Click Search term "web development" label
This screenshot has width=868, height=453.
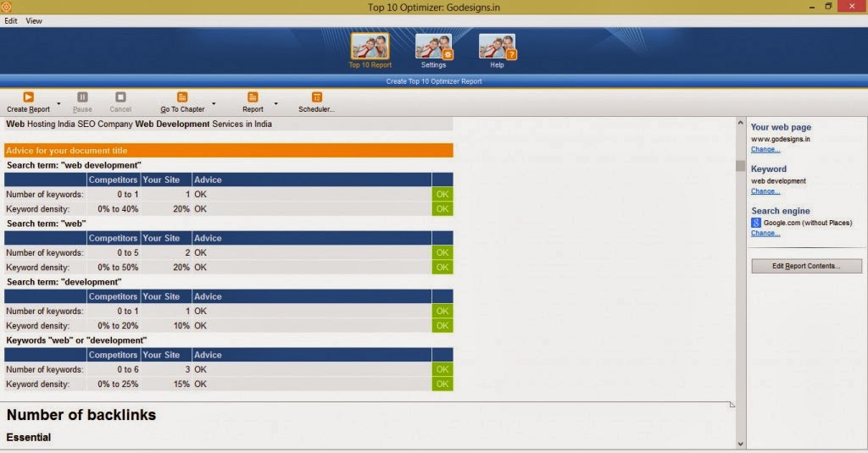(74, 165)
